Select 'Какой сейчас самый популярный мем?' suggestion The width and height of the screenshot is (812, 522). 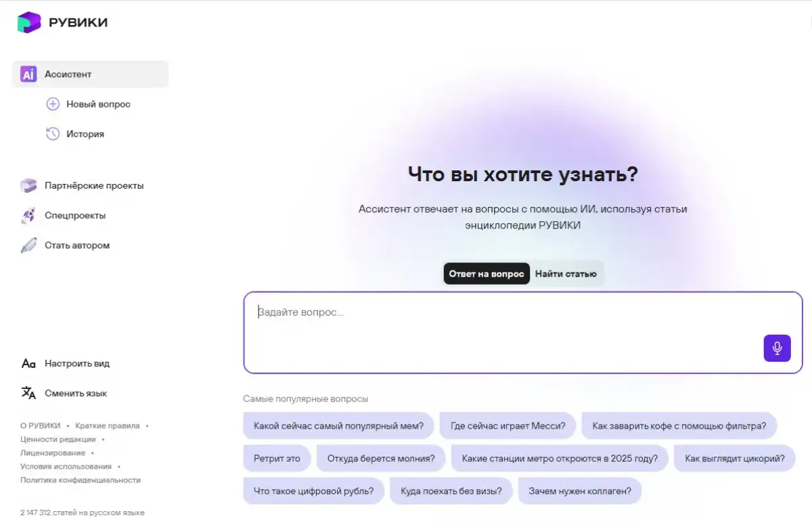(x=338, y=426)
